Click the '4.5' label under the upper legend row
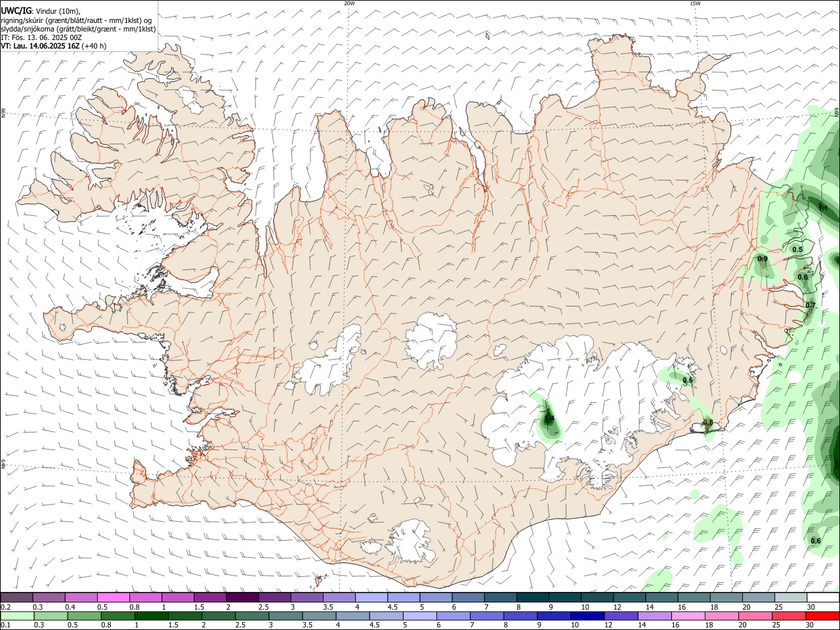This screenshot has width=840, height=630. pyautogui.click(x=392, y=608)
